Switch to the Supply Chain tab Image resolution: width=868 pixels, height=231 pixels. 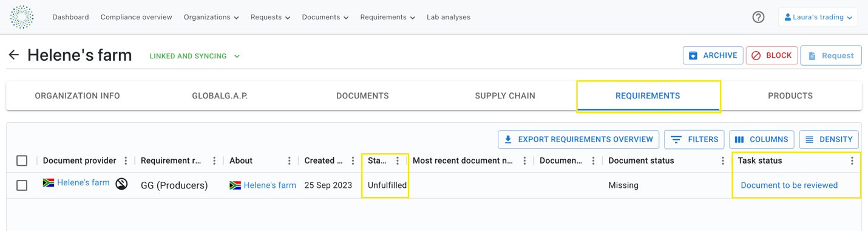(x=505, y=96)
